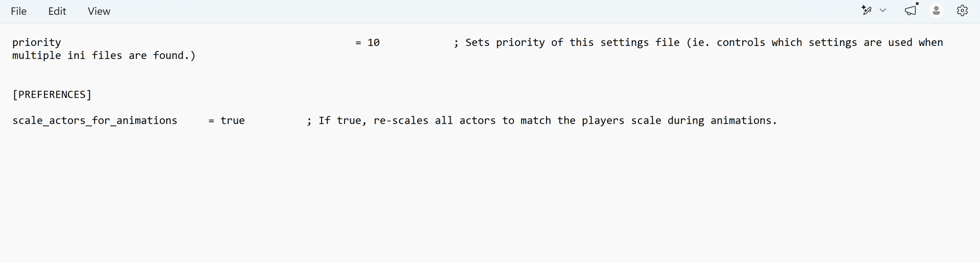Click the word "players" in the scale comment

[x=603, y=121]
